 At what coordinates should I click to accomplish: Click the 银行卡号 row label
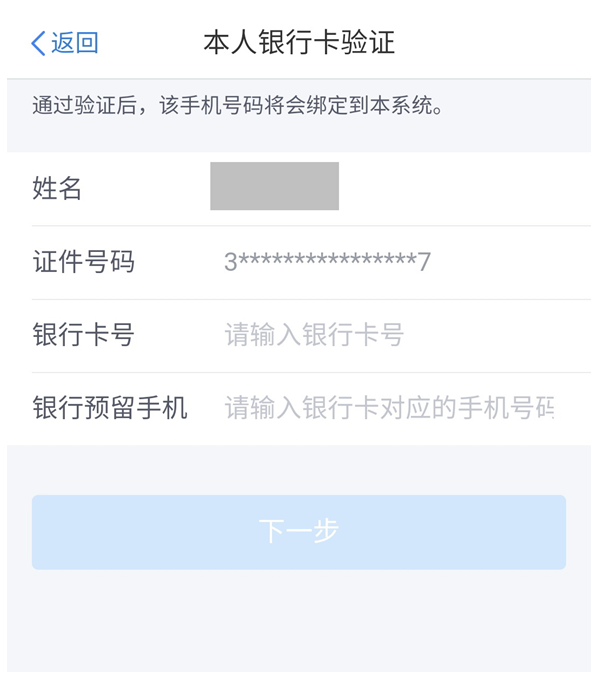84,335
